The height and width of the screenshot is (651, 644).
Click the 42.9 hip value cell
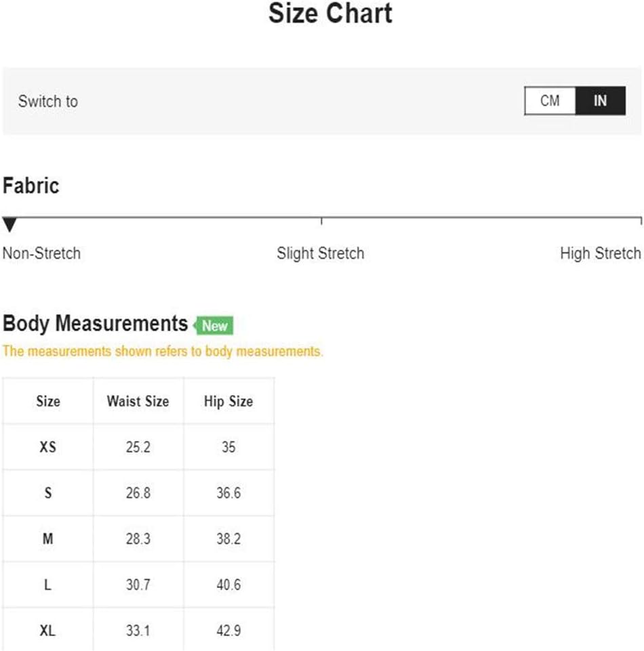click(228, 630)
